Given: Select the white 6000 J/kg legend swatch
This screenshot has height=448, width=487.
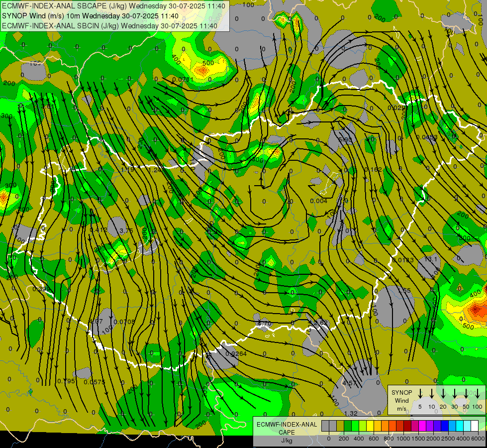Looking at the screenshot, I should click(475, 426).
